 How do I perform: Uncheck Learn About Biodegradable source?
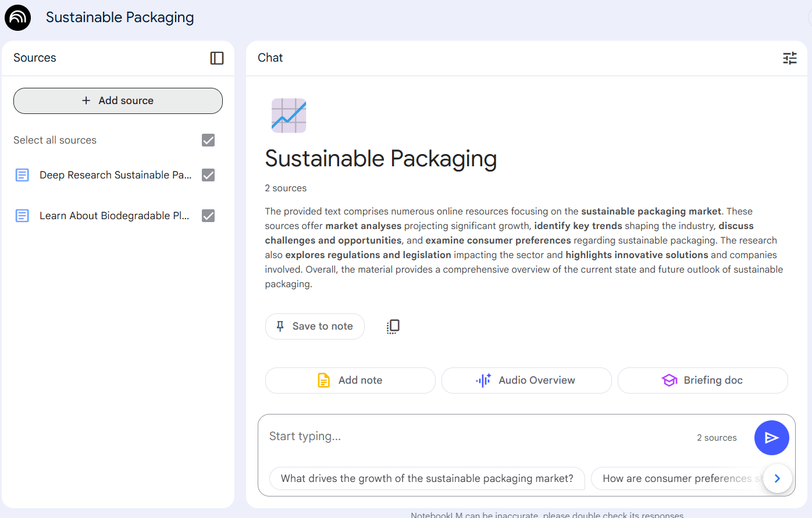pos(208,216)
